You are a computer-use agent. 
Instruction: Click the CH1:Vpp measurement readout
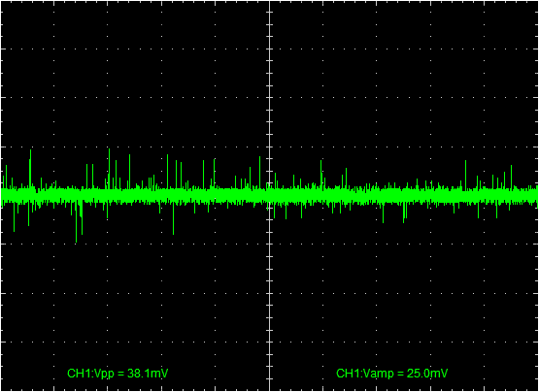point(118,374)
